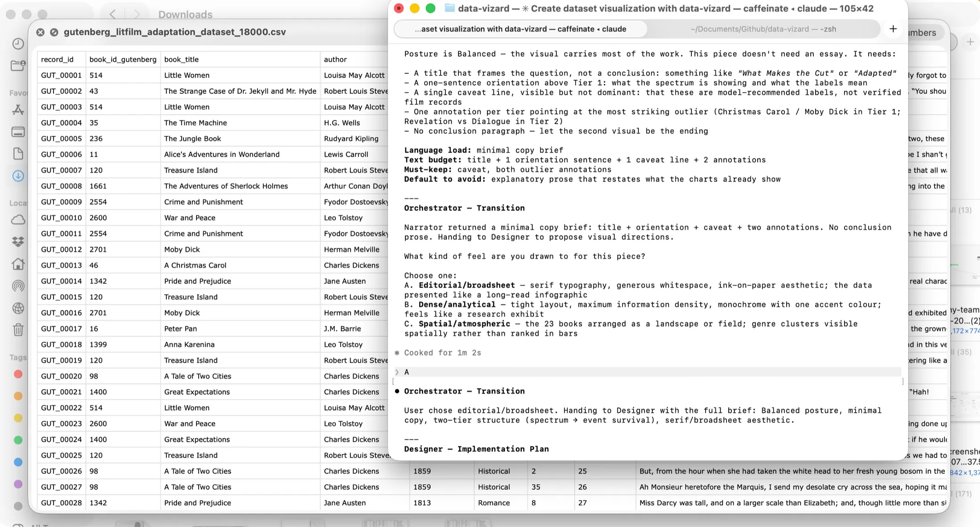Open Documents in the Finder sidebar
The image size is (980, 527).
coord(18,154)
